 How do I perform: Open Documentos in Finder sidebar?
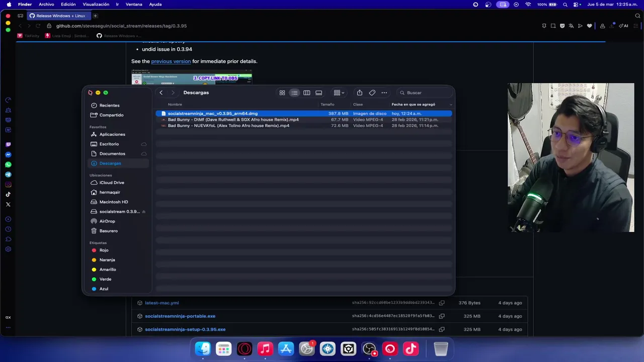[119, 153]
